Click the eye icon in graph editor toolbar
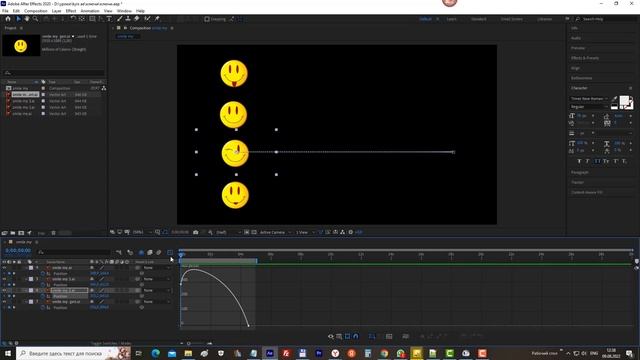This screenshot has height=360, width=640. 331,336
